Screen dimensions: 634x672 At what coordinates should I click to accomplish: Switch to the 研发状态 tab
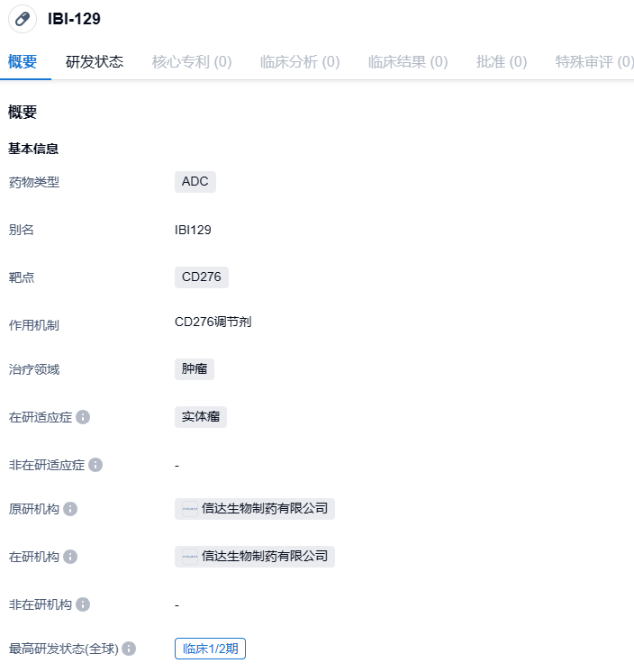coord(95,62)
